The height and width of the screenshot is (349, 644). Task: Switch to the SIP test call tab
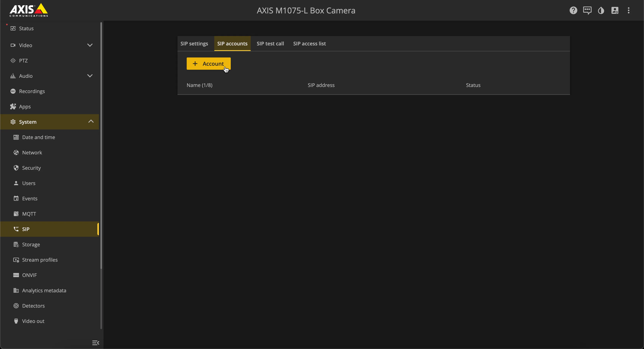(x=270, y=43)
